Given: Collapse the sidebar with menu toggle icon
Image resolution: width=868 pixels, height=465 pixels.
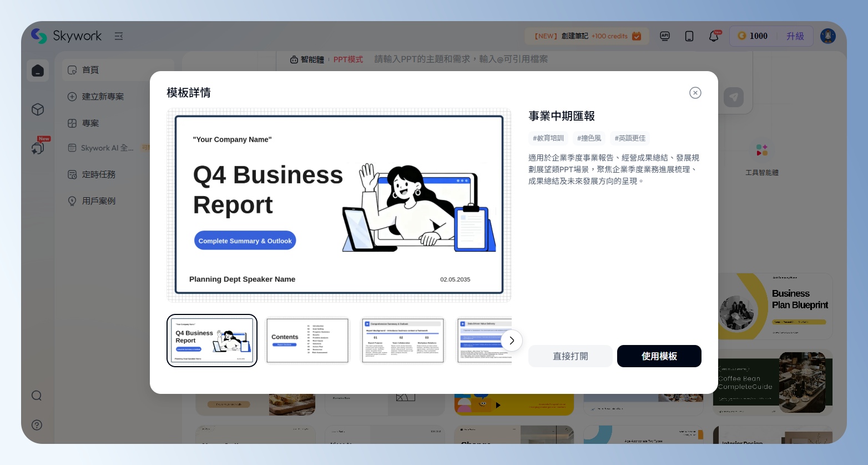Looking at the screenshot, I should click(x=119, y=36).
